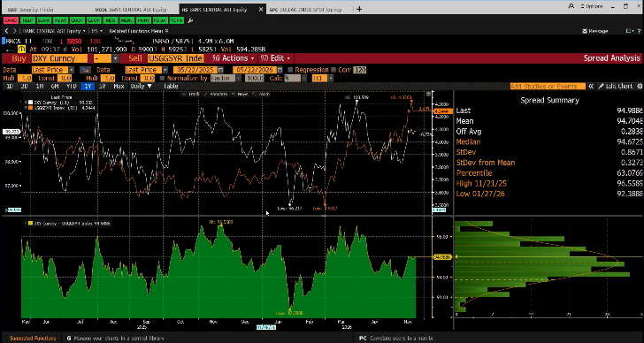Close the active HS BANK CENTRAL ASI tab
The image size is (644, 343).
click(x=260, y=9)
